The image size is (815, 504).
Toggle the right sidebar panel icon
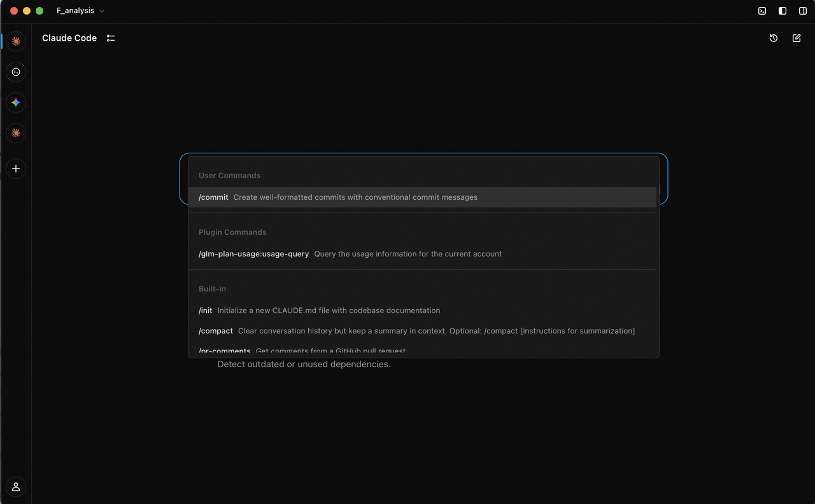pyautogui.click(x=803, y=11)
